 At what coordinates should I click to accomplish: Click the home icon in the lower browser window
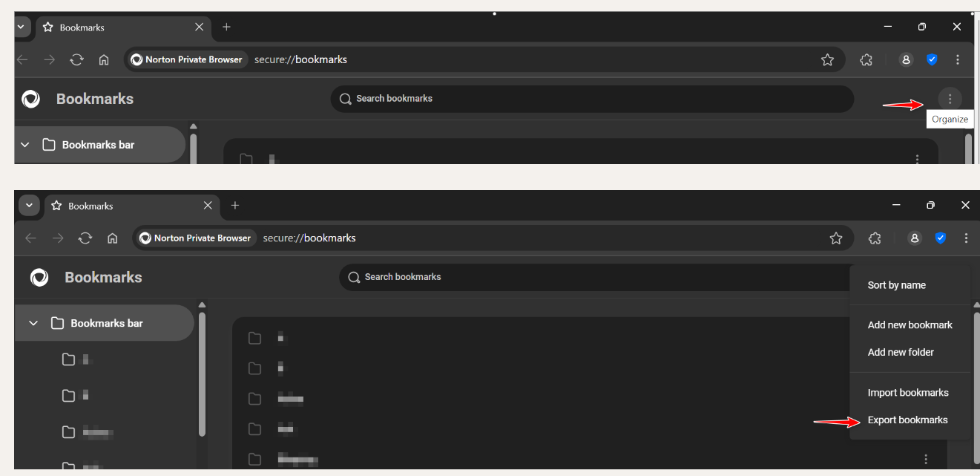pyautogui.click(x=113, y=238)
